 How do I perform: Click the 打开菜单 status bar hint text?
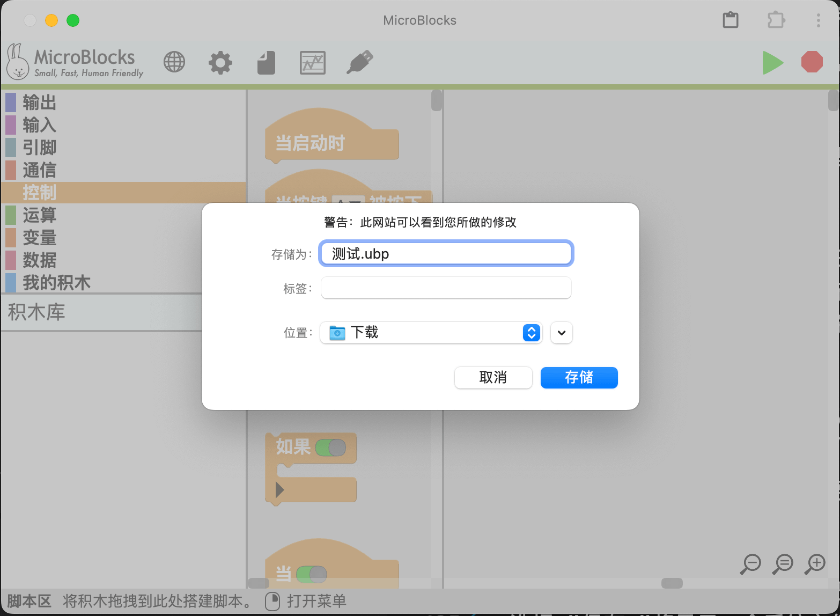click(316, 601)
